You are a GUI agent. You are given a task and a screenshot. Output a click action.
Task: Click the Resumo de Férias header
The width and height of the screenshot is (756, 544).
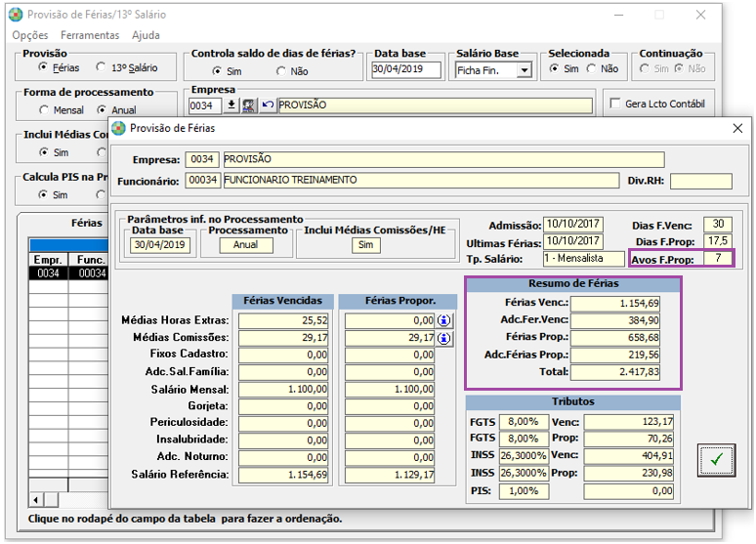573,284
